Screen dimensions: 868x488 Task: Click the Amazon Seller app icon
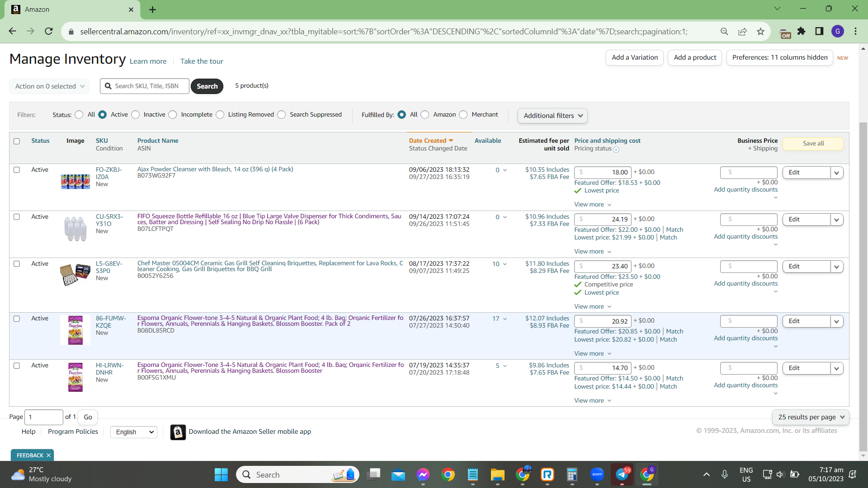pos(178,432)
